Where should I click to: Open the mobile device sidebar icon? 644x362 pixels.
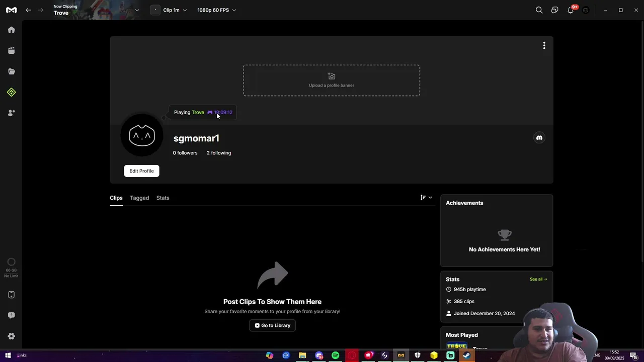coord(11,295)
